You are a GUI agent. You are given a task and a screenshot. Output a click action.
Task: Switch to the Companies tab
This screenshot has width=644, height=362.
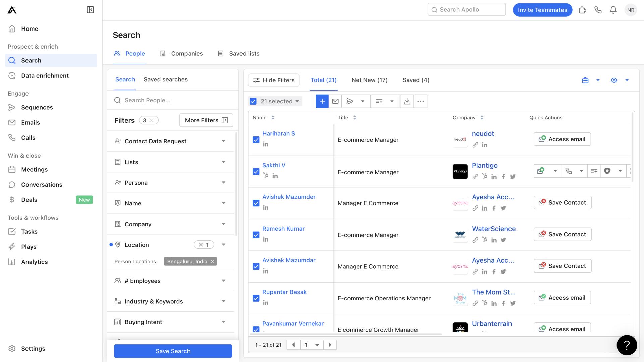[181, 54]
